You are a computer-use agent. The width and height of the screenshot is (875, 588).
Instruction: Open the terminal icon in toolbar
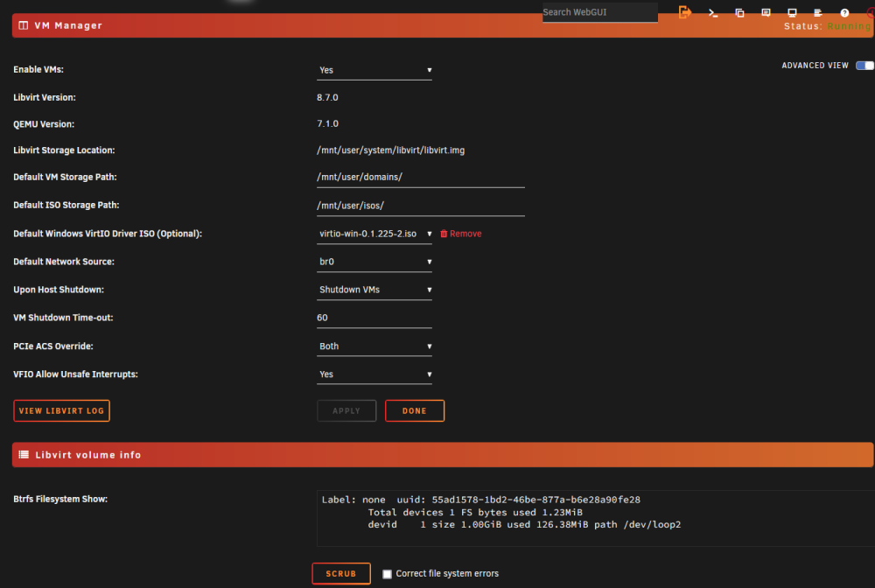tap(713, 13)
